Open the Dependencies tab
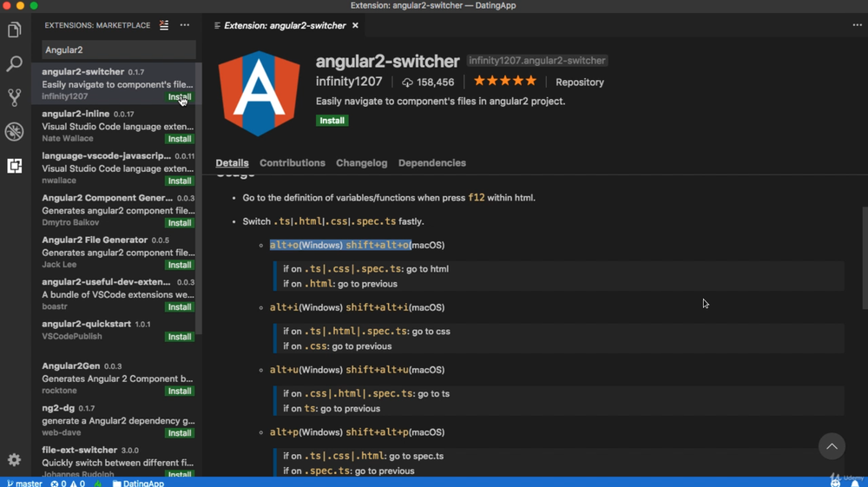Image resolution: width=868 pixels, height=487 pixels. [x=431, y=163]
